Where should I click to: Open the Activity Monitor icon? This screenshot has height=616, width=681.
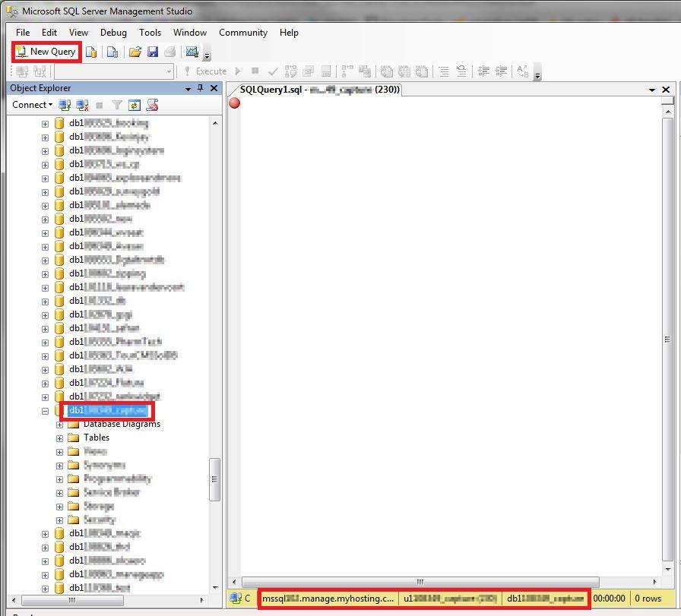click(192, 52)
